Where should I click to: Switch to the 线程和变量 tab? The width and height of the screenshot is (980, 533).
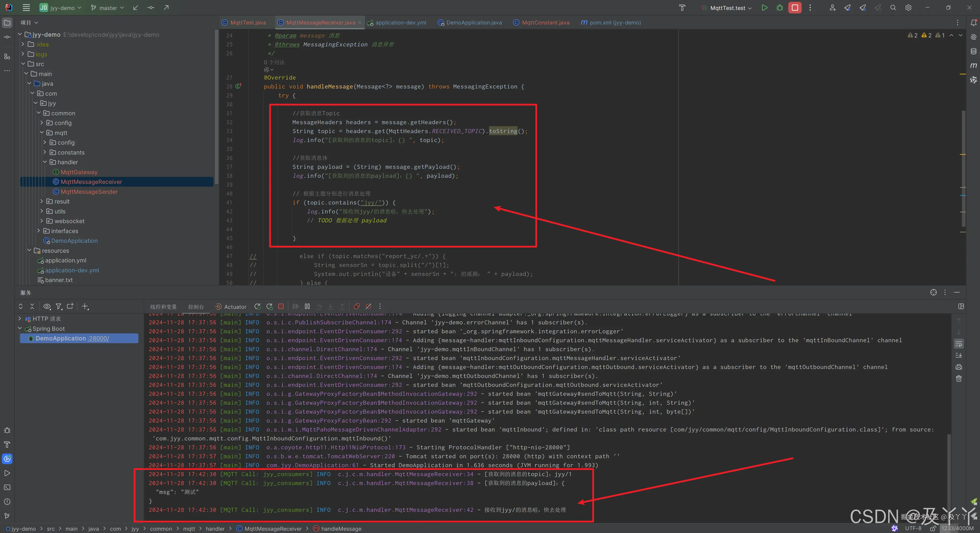pyautogui.click(x=163, y=307)
